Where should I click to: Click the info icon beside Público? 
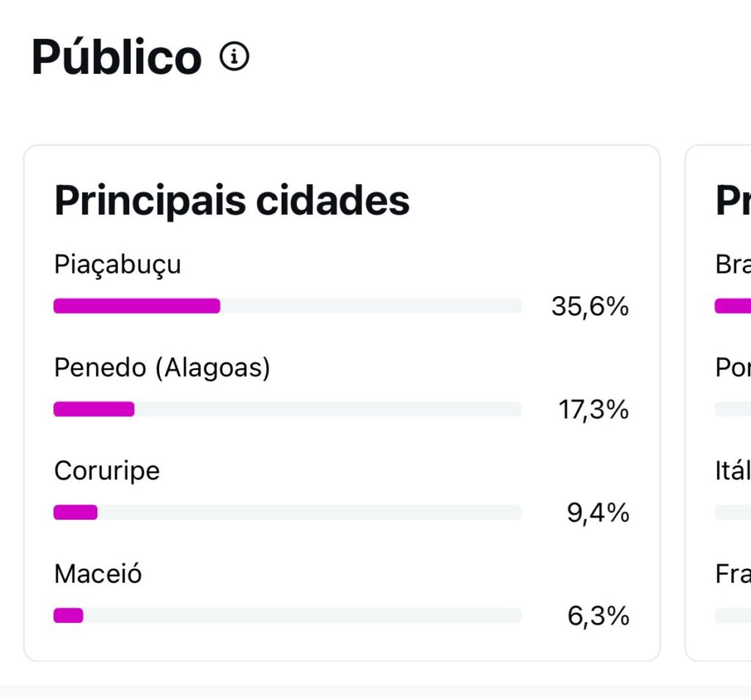click(235, 56)
